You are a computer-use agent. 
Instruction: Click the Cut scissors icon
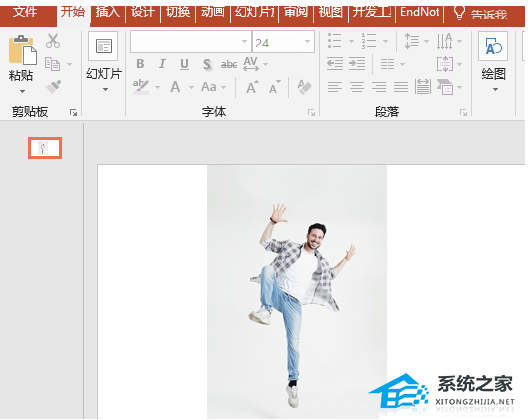tap(53, 41)
